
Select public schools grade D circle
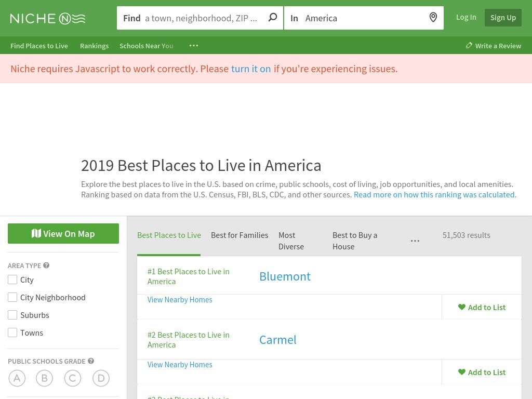click(x=101, y=378)
